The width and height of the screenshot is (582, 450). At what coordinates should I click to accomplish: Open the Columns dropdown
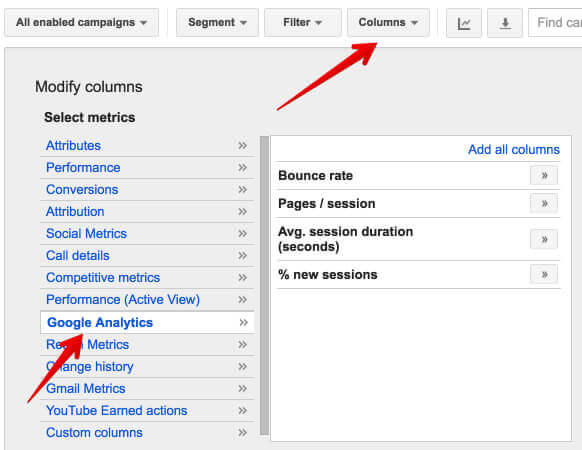[x=388, y=23]
